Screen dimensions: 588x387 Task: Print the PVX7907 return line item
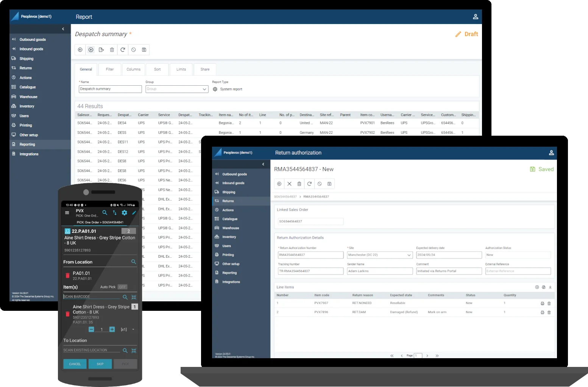pyautogui.click(x=542, y=303)
